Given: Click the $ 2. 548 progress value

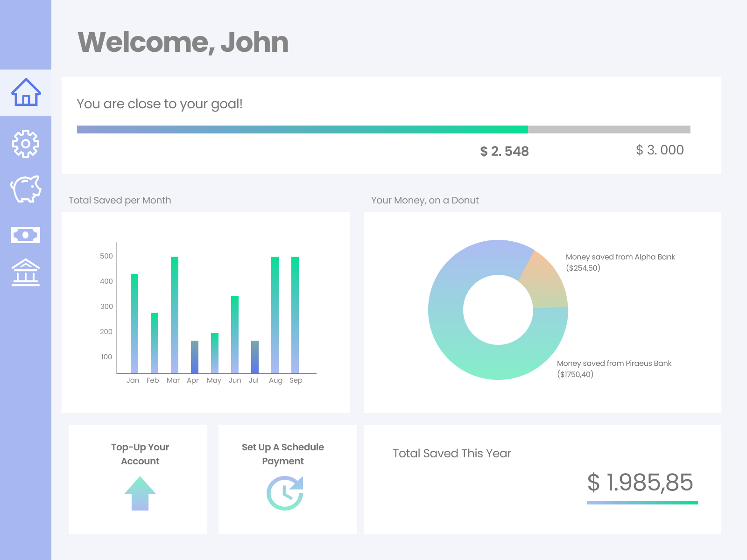Looking at the screenshot, I should (x=505, y=151).
